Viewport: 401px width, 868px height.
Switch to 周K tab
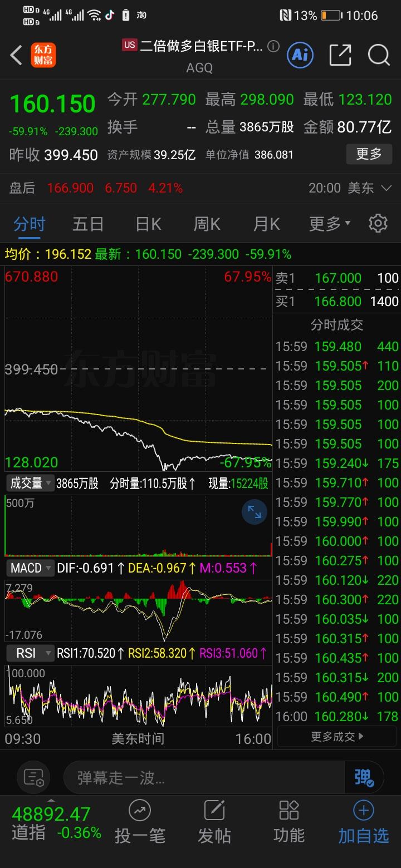tap(207, 224)
